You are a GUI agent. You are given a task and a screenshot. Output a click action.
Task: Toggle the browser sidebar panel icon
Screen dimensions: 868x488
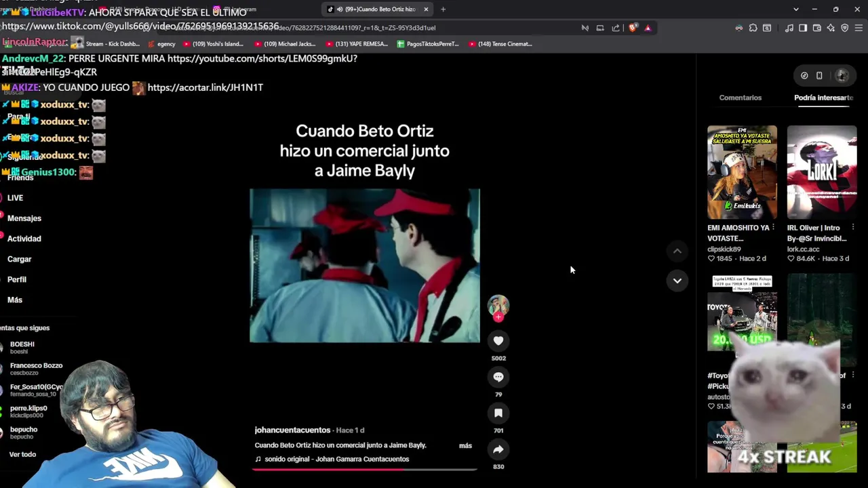tap(803, 28)
